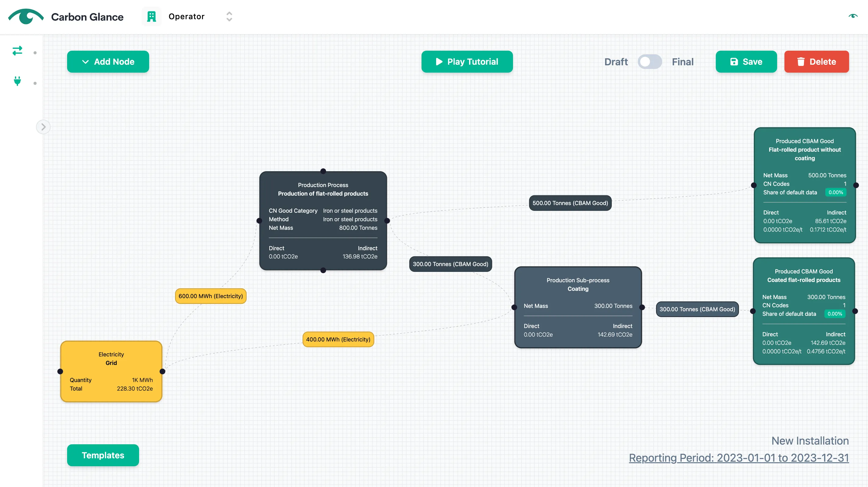Viewport: 868px width, 487px height.
Task: Select Flat-rolled product without coating node
Action: point(805,185)
